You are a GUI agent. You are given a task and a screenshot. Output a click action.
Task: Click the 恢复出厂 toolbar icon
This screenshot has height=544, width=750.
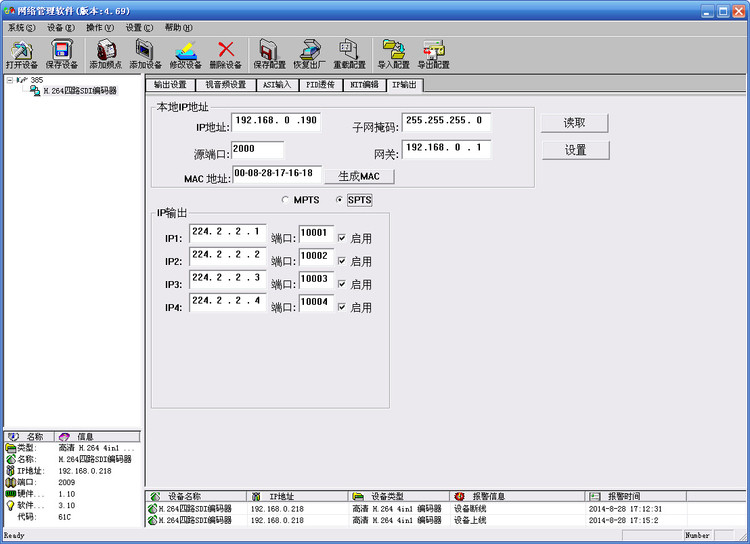(309, 50)
